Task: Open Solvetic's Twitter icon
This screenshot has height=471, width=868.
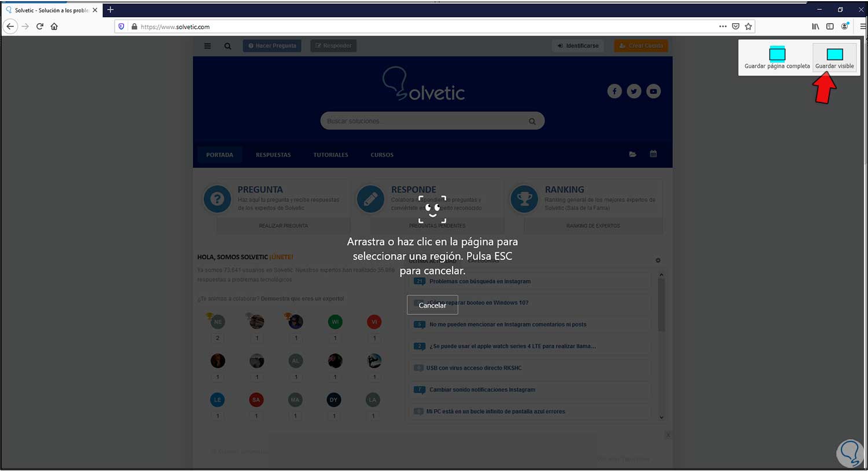Action: point(634,91)
